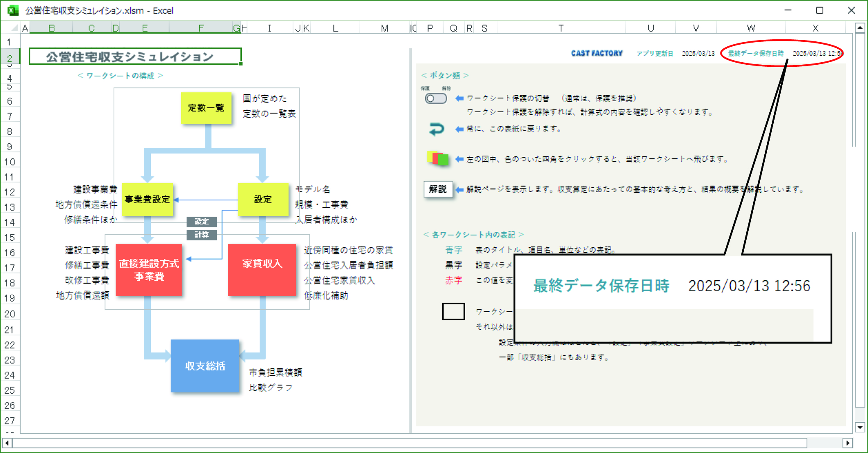Open the red 家賃収入 box
Viewport: 868px width, 453px height.
[262, 270]
